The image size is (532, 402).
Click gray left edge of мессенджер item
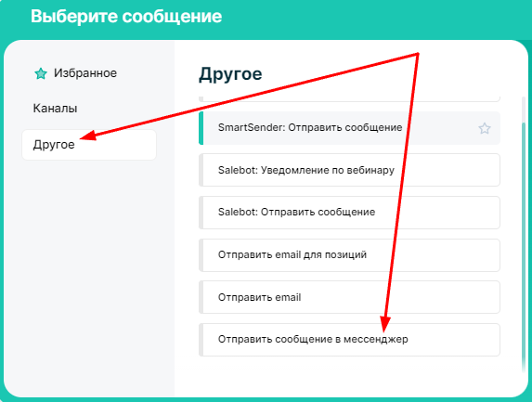tap(201, 340)
